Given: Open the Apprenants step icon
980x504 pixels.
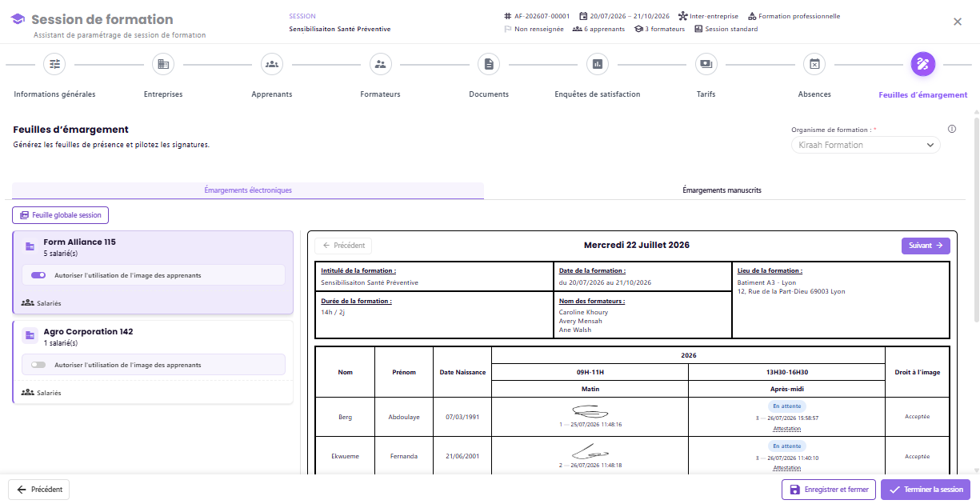Looking at the screenshot, I should click(x=272, y=64).
